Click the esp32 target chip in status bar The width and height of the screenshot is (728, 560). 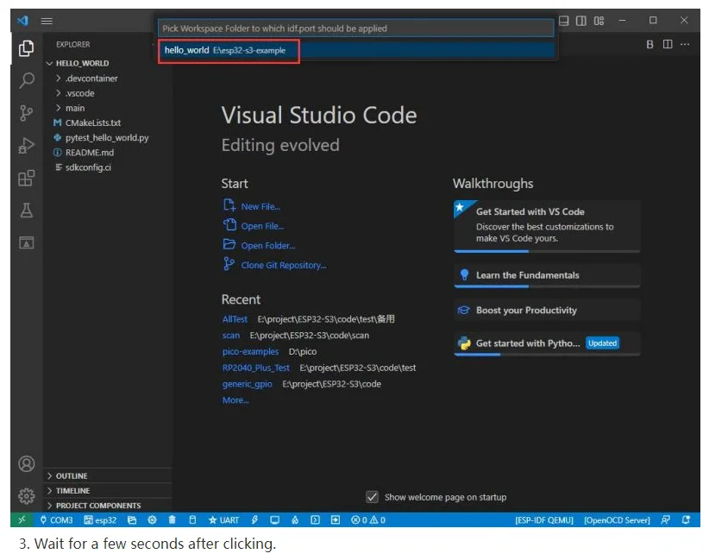100,520
